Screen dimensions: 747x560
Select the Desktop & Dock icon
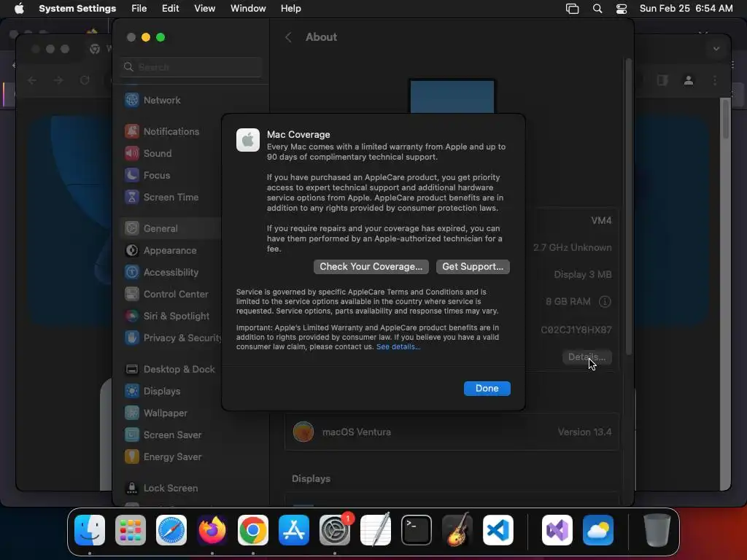coord(131,370)
